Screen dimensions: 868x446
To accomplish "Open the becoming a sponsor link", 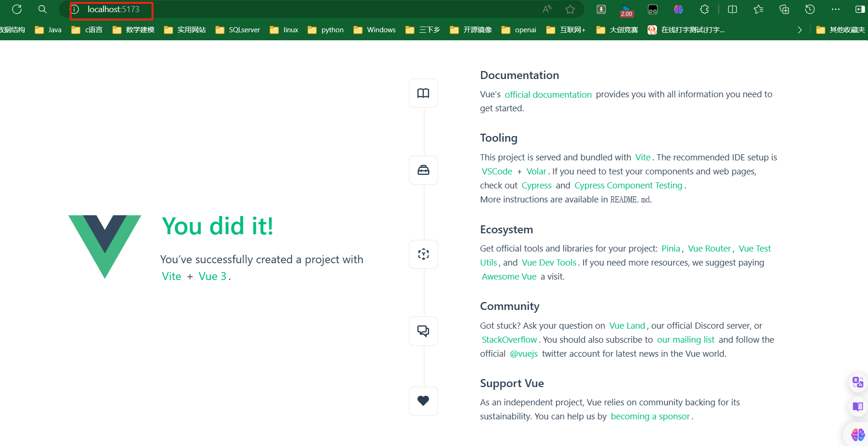I will [650, 417].
